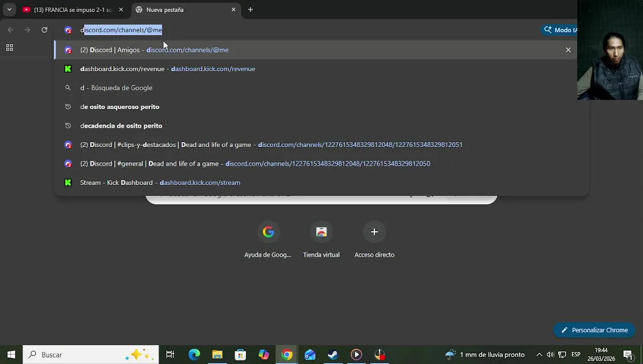Open the volume control tray icon

point(550,355)
